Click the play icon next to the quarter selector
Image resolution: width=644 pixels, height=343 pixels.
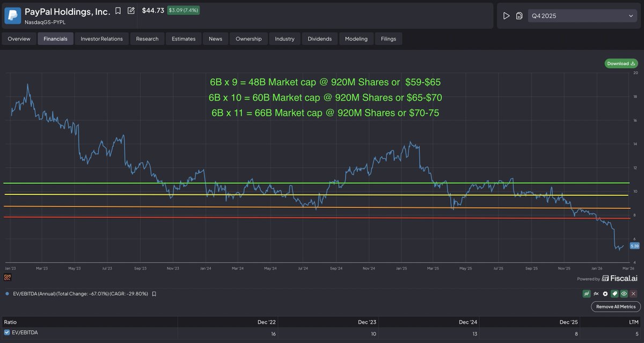point(506,16)
